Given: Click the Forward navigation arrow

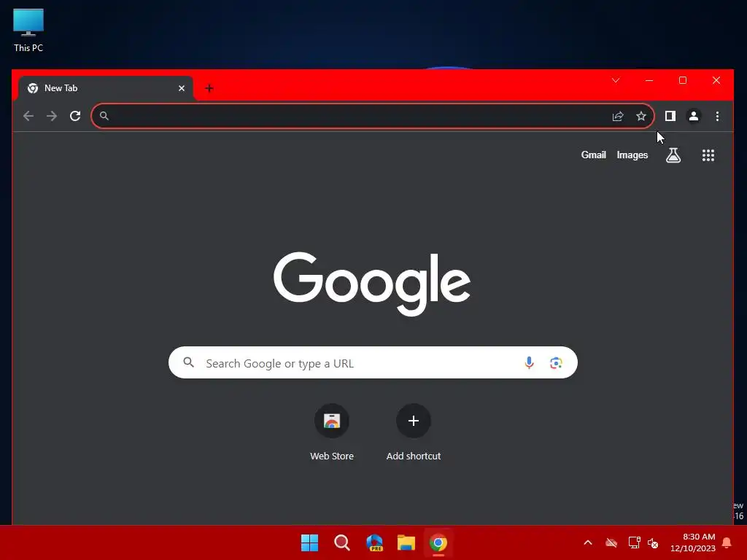Looking at the screenshot, I should pos(52,116).
